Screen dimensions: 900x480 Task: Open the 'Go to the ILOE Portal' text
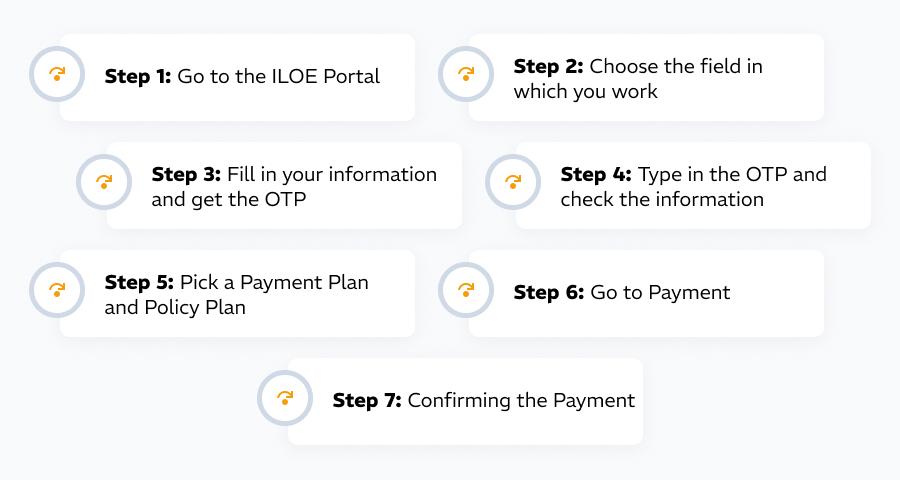tap(278, 77)
